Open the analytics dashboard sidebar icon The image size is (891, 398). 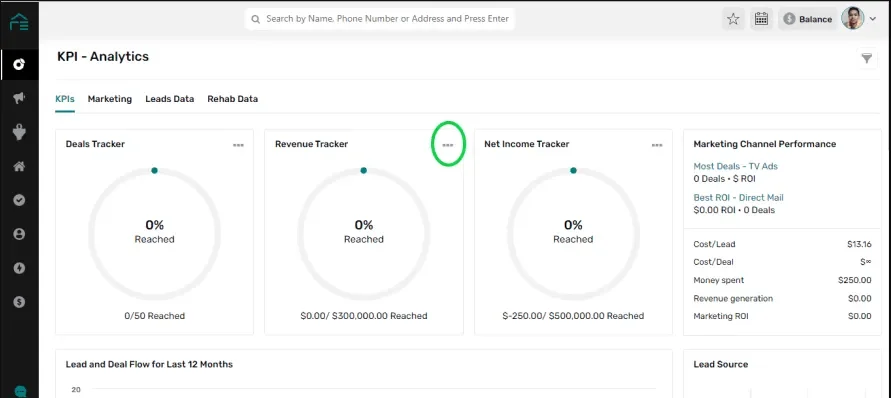point(19,64)
